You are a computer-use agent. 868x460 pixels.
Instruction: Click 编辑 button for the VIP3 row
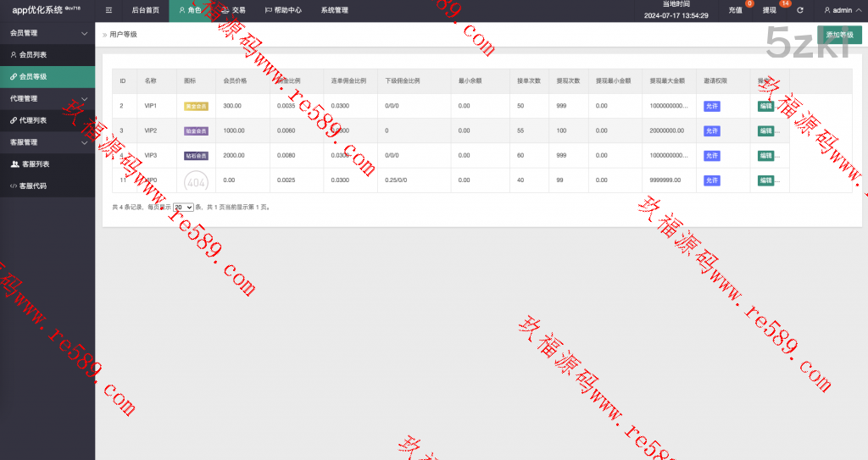coord(765,156)
